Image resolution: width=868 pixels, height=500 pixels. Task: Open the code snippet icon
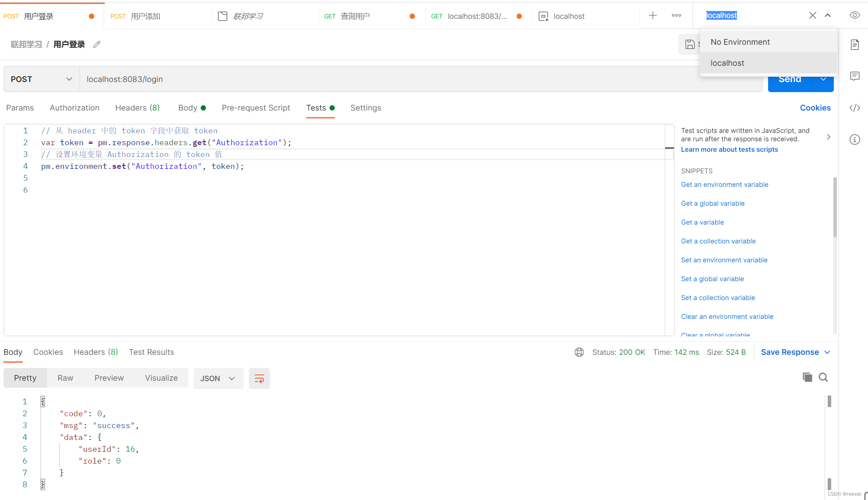(x=854, y=108)
